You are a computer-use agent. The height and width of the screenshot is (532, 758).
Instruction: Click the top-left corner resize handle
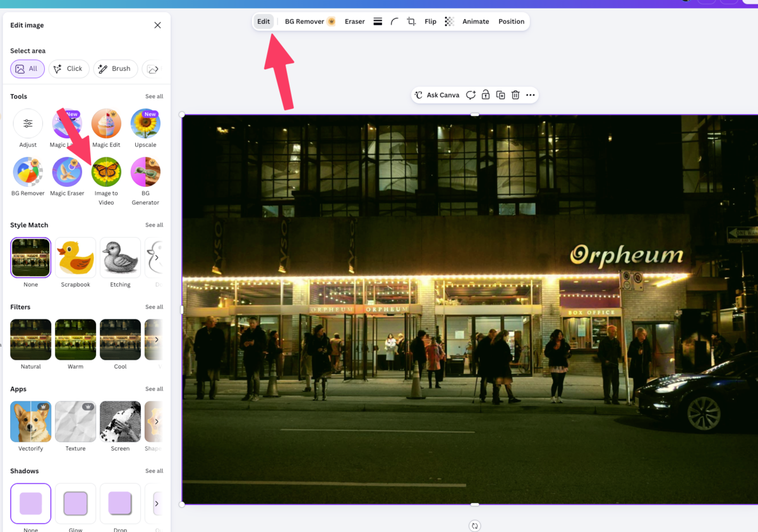(x=182, y=115)
